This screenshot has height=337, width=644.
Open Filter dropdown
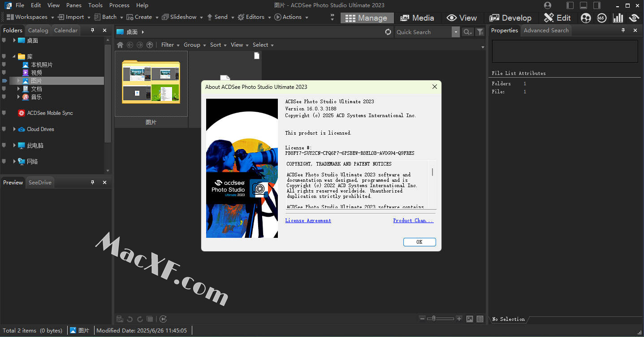pos(170,45)
